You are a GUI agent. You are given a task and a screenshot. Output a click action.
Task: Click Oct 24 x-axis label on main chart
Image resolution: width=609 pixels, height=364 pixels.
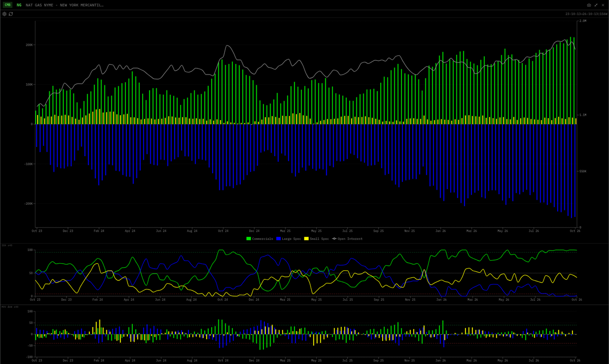point(223,231)
